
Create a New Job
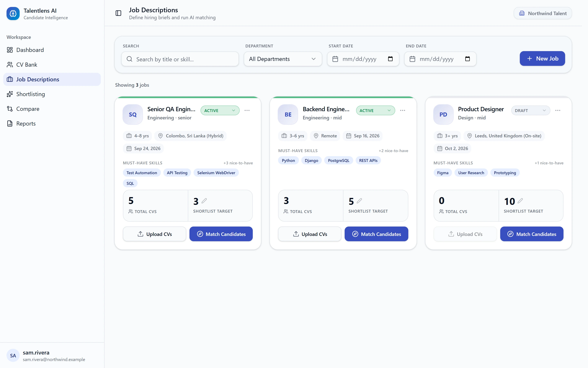[542, 58]
